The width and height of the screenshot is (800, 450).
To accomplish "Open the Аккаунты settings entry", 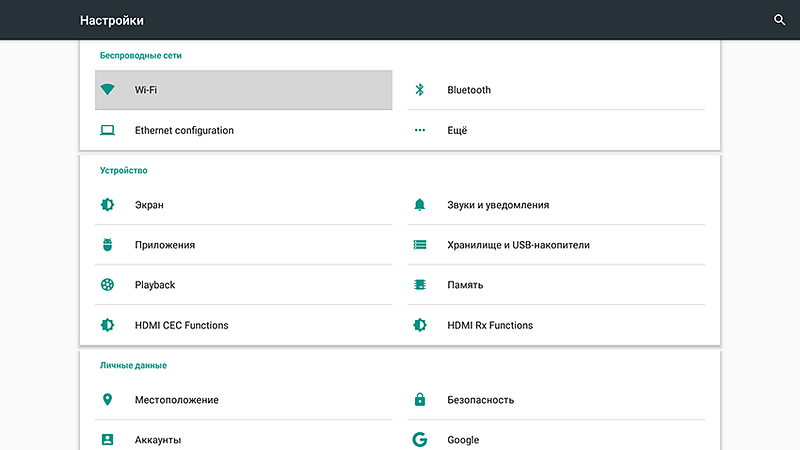I will coord(158,440).
